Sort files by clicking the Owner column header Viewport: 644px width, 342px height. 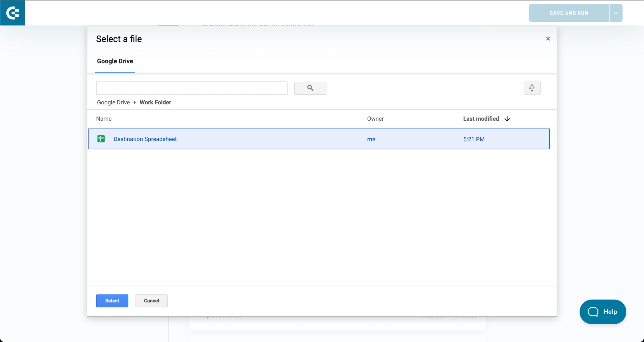point(375,119)
